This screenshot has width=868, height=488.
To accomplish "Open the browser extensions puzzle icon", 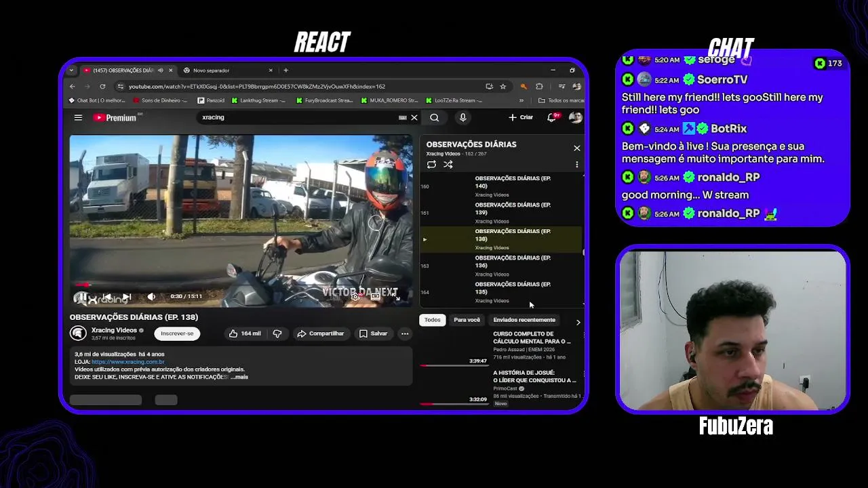I will click(x=539, y=86).
